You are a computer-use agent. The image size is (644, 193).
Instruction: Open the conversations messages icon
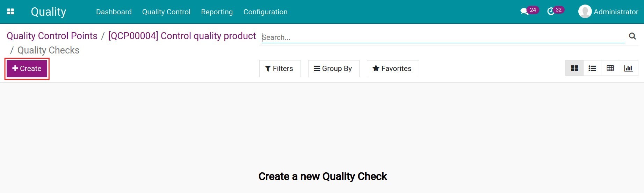524,12
